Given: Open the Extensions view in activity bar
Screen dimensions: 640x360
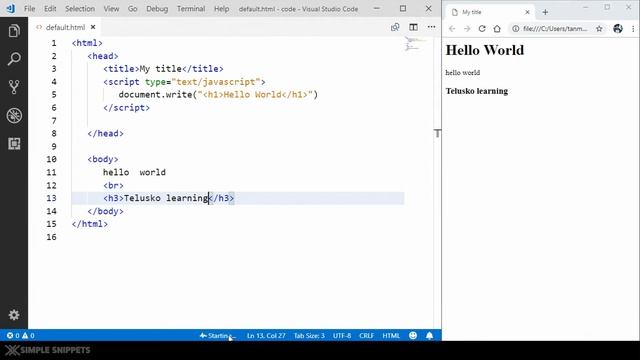Looking at the screenshot, I should point(14,144).
